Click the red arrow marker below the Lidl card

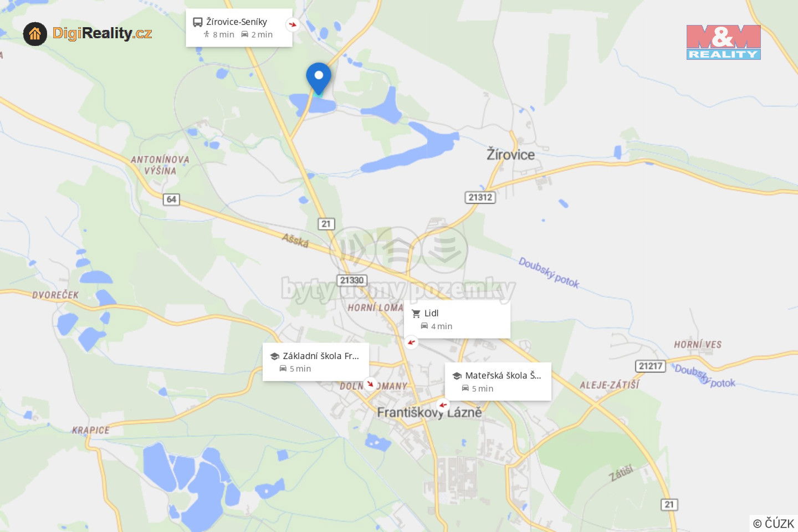[411, 342]
